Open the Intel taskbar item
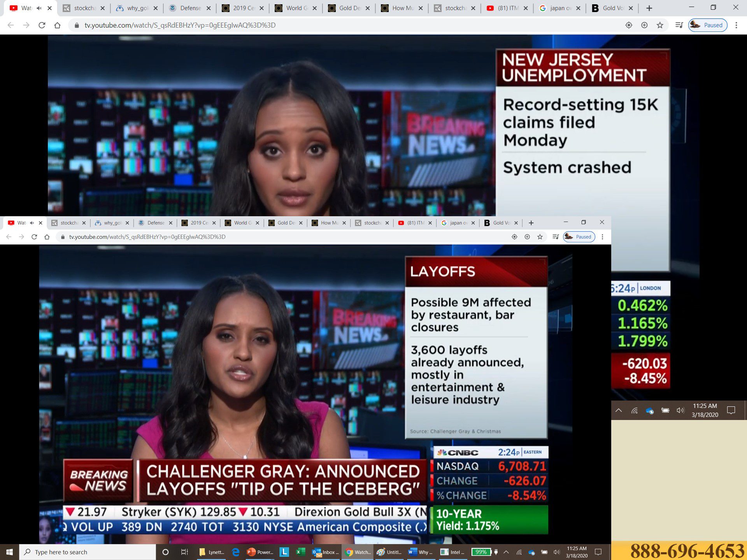This screenshot has height=560, width=747. (x=452, y=552)
